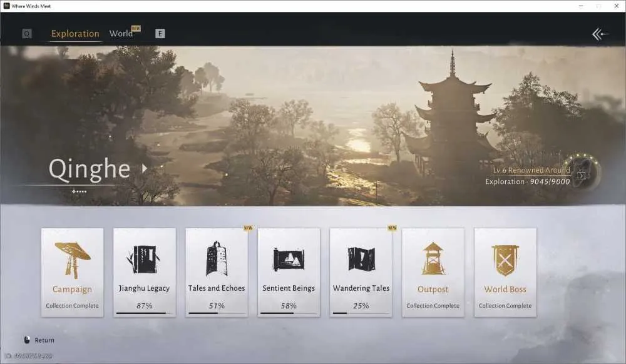Switch to the World tab
Viewport: 626px width, 364px height.
121,34
